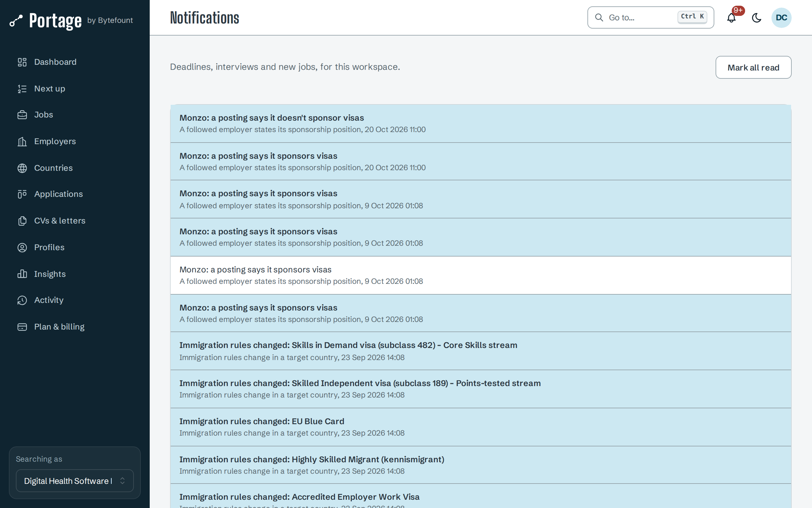This screenshot has height=508, width=812.
Task: Open the read Monzo notification with white background
Action: click(x=481, y=276)
